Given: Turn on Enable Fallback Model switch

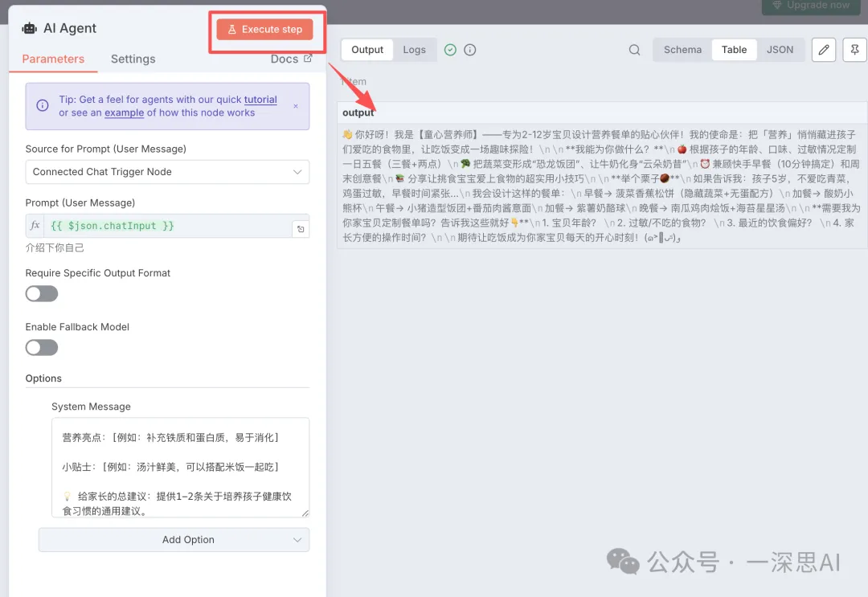Looking at the screenshot, I should (x=42, y=348).
